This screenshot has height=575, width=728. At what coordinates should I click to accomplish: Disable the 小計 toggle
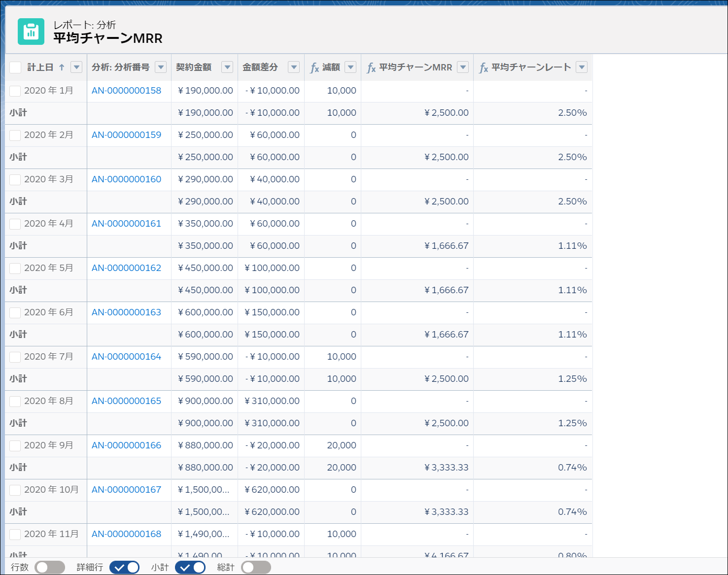(x=190, y=567)
